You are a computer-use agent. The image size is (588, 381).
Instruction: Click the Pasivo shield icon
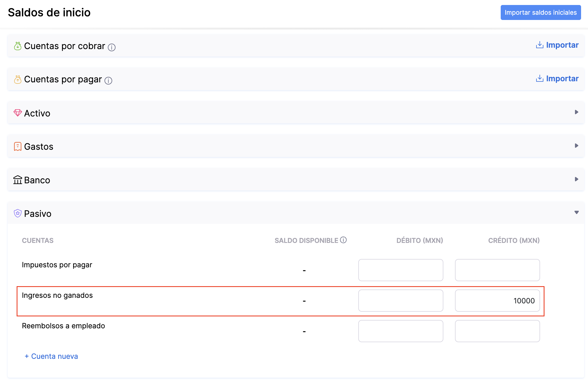(x=17, y=213)
